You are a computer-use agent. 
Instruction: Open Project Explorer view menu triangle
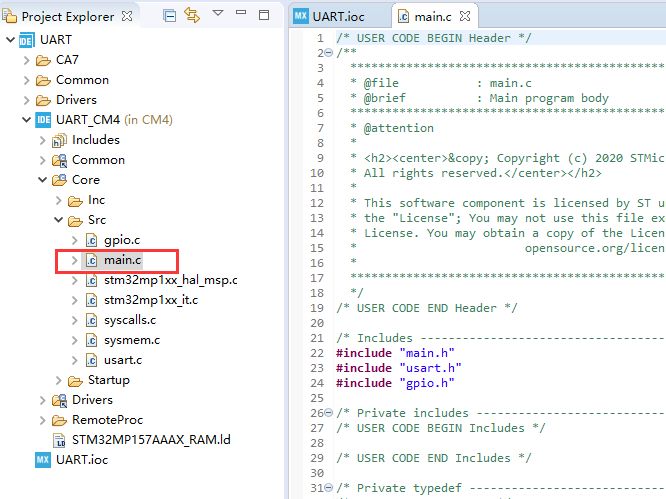point(218,13)
